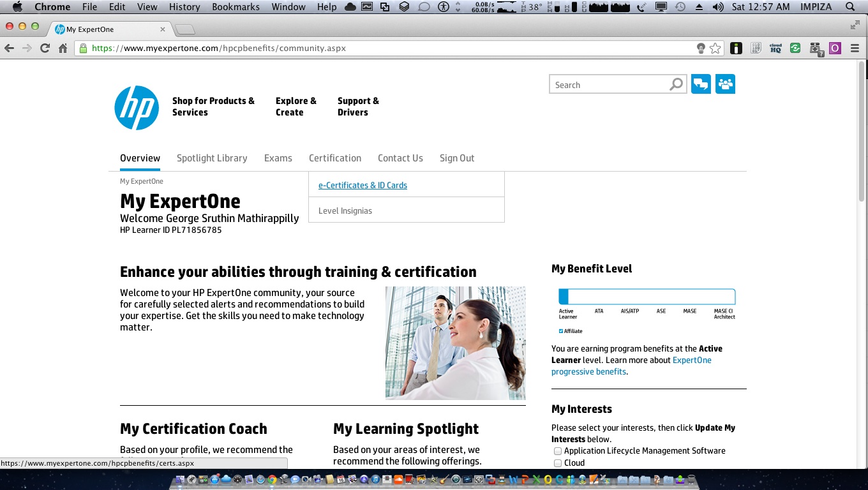Follow the ExpertOne progressive benefits link
Screen dimensions: 868x490
click(631, 366)
